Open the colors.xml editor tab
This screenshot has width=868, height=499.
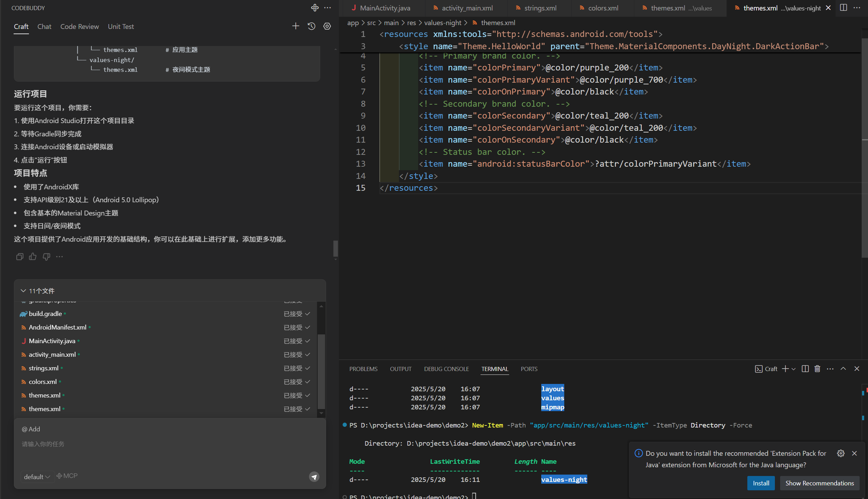tap(603, 8)
